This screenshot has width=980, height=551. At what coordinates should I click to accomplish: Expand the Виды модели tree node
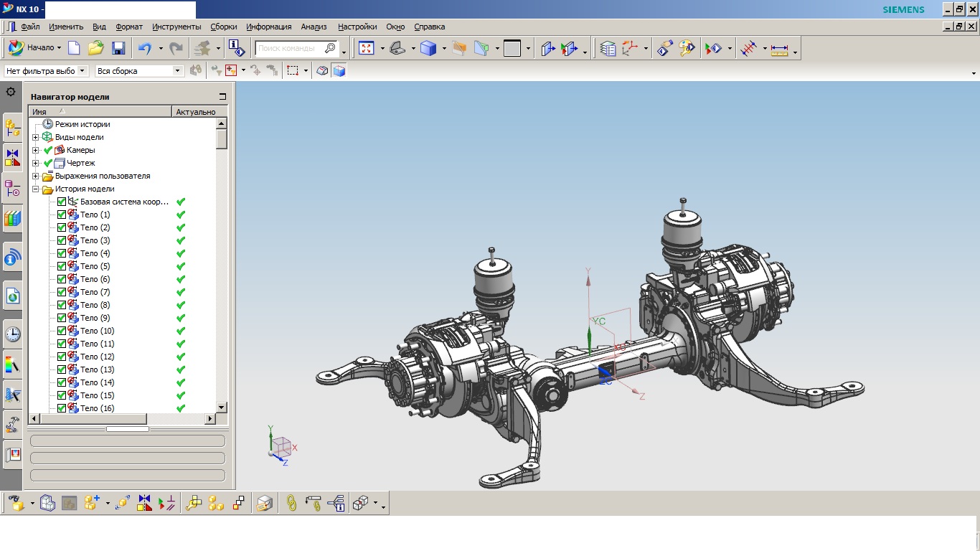(x=36, y=137)
